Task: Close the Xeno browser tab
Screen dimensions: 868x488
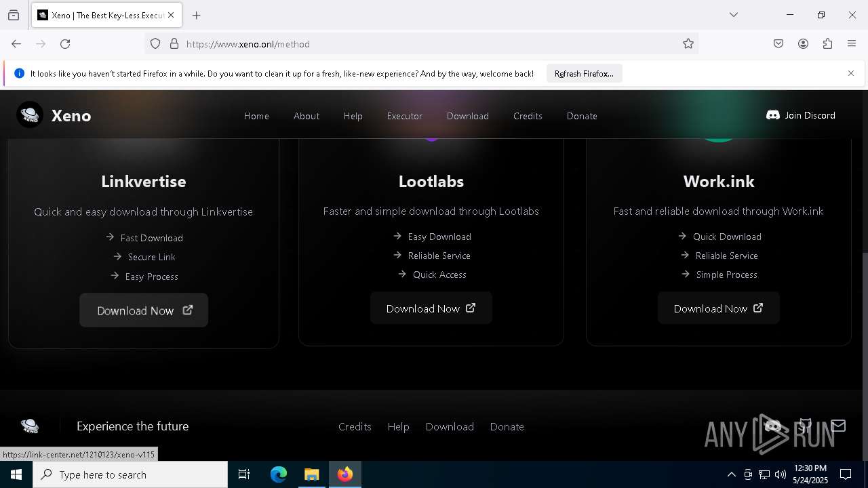Action: 171,15
